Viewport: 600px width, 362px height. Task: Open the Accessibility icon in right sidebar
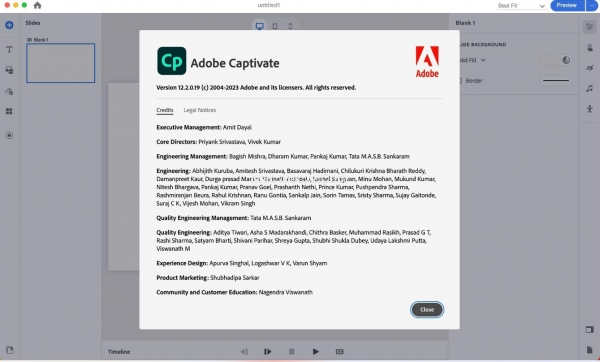point(590,109)
